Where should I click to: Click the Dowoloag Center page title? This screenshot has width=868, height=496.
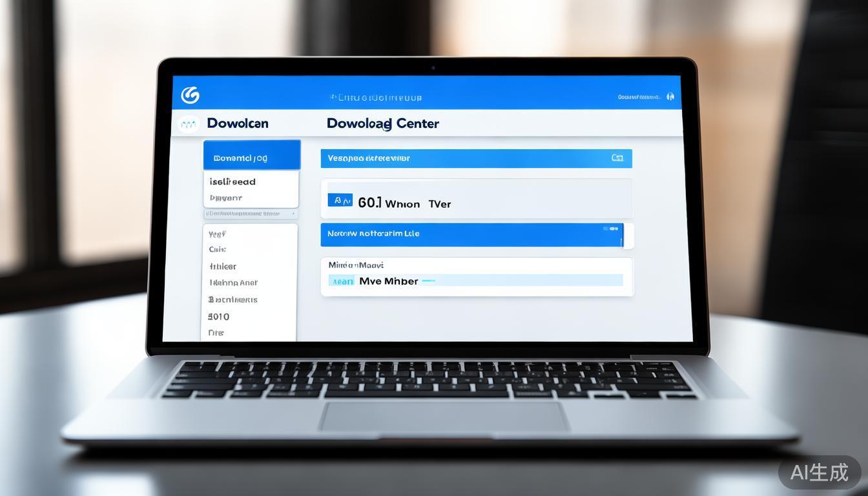tap(382, 123)
